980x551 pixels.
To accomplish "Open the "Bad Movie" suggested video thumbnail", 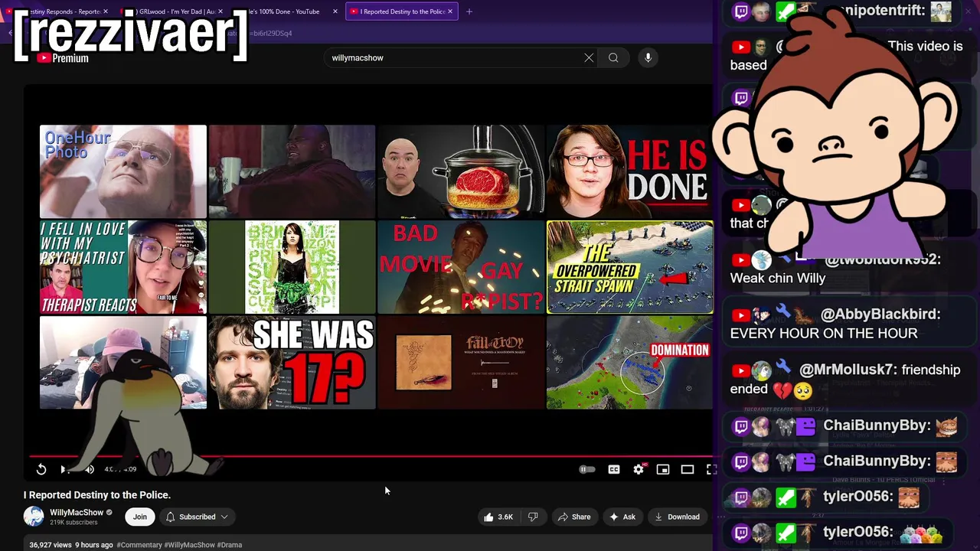I will tap(461, 267).
